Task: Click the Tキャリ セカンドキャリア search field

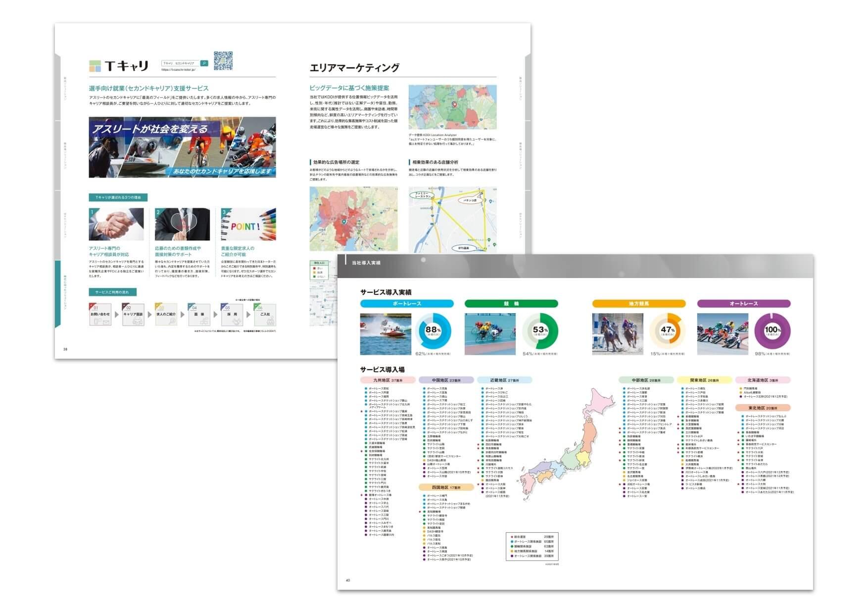Action: click(181, 63)
